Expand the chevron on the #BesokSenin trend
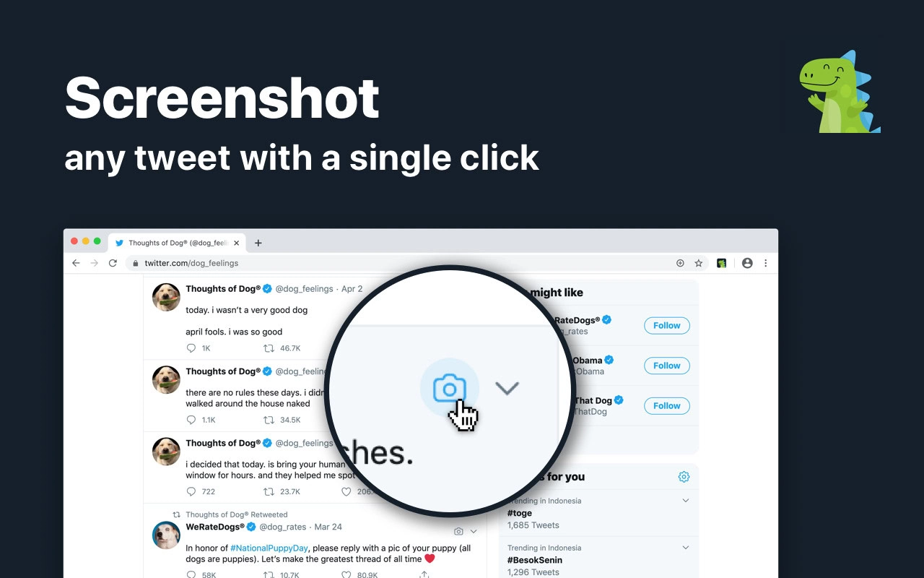 click(686, 548)
